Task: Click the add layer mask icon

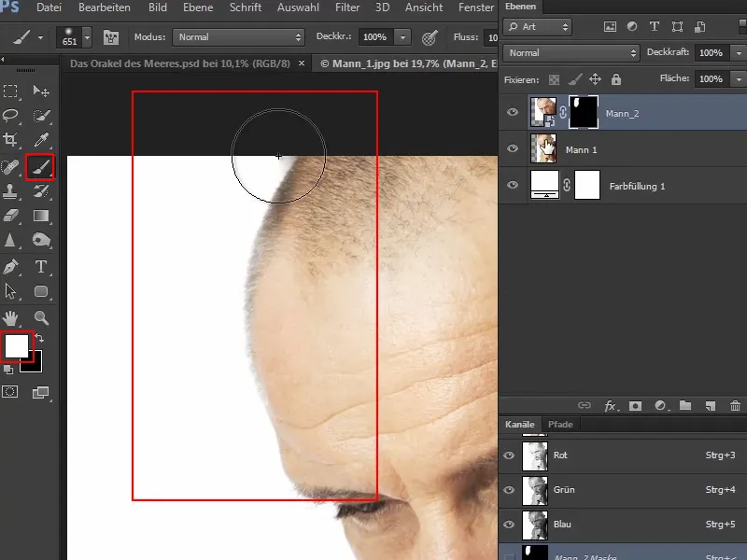Action: pos(635,406)
